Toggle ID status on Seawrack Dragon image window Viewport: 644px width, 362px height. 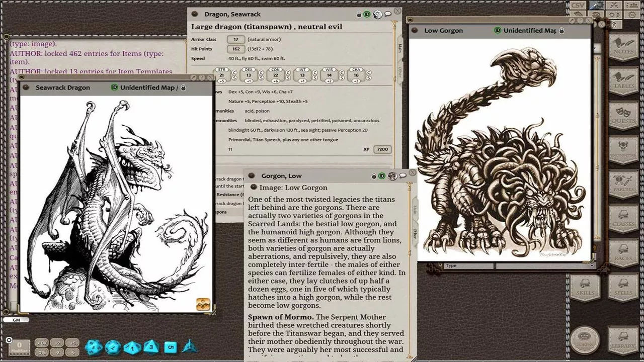[x=114, y=87]
